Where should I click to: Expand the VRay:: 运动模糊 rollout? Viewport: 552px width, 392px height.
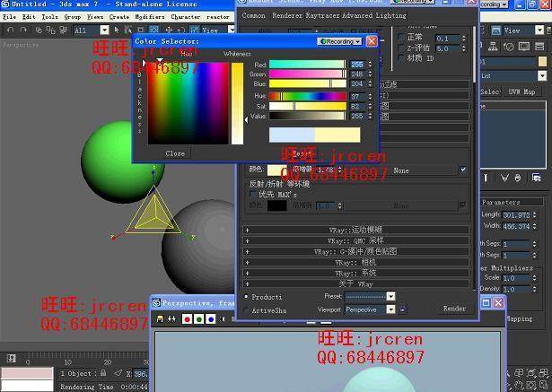click(355, 231)
